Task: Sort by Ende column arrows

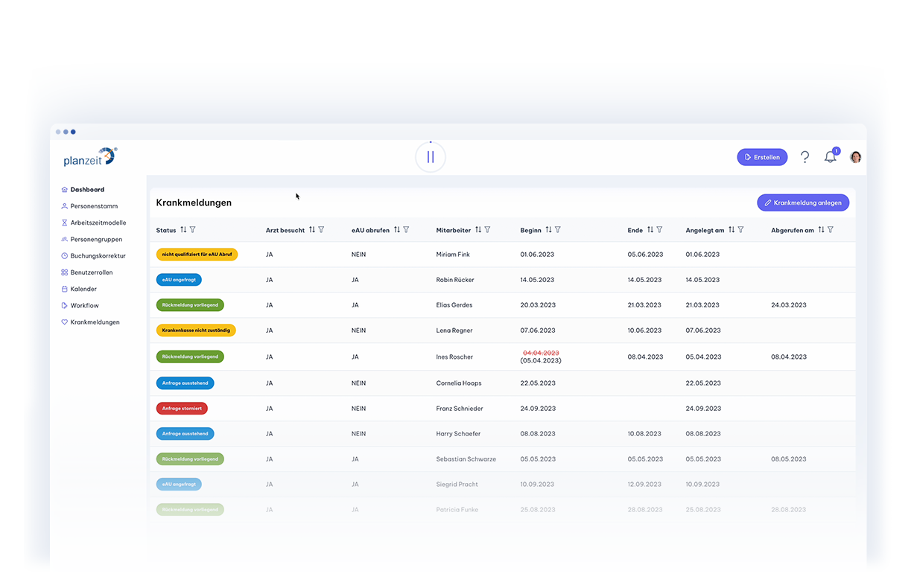Action: pos(650,230)
